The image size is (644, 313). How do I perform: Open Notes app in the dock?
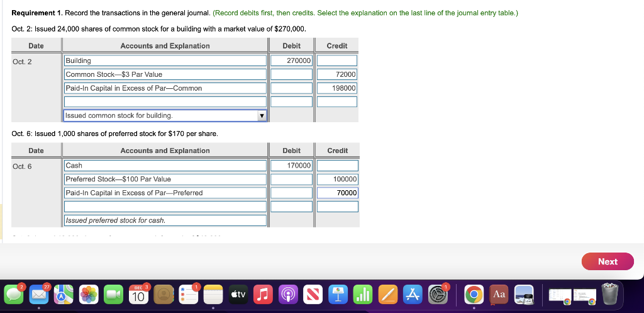click(213, 295)
